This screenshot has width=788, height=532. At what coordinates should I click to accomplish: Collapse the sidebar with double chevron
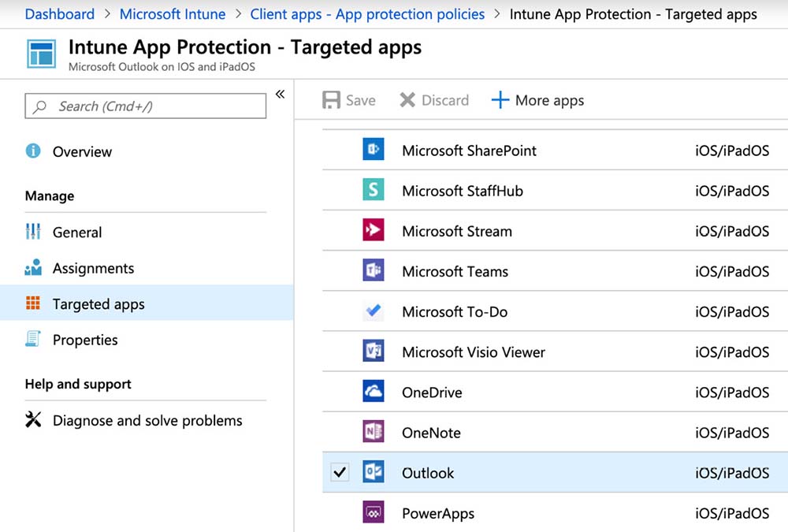coord(280,95)
